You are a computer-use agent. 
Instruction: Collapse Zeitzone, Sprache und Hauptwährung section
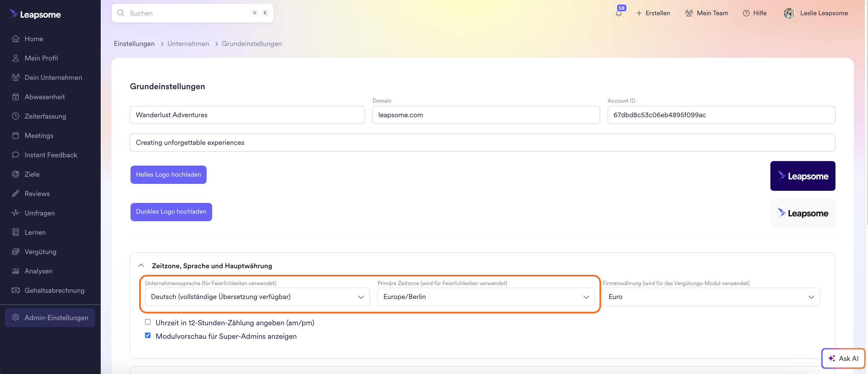[x=141, y=265]
